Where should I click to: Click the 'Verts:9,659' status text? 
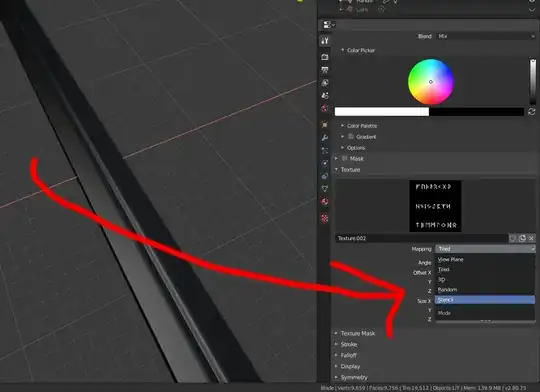352,388
